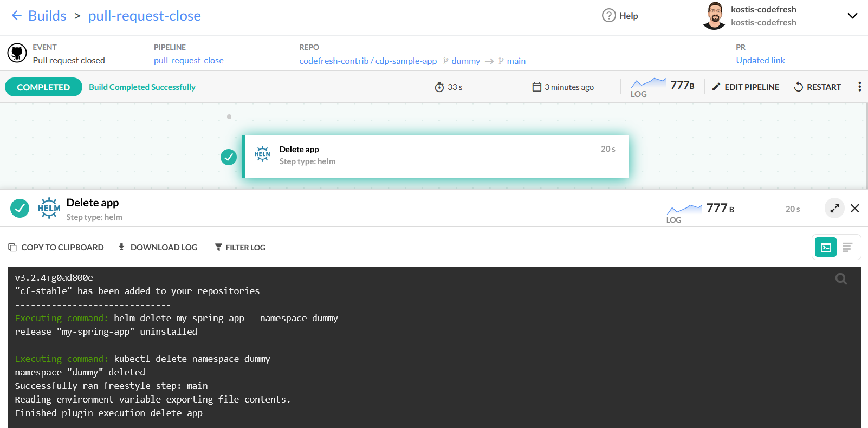Expand the step log panel to fullscreen
868x428 pixels.
[x=834, y=209]
